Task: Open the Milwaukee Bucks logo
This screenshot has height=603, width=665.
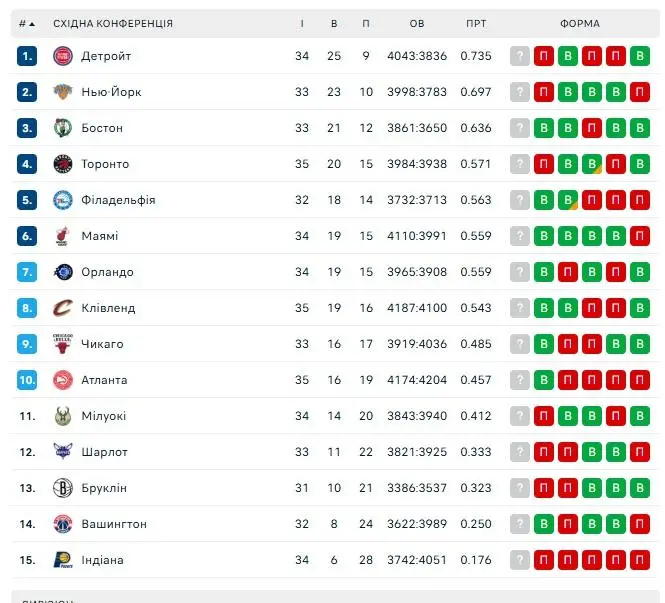Action: tap(63, 416)
